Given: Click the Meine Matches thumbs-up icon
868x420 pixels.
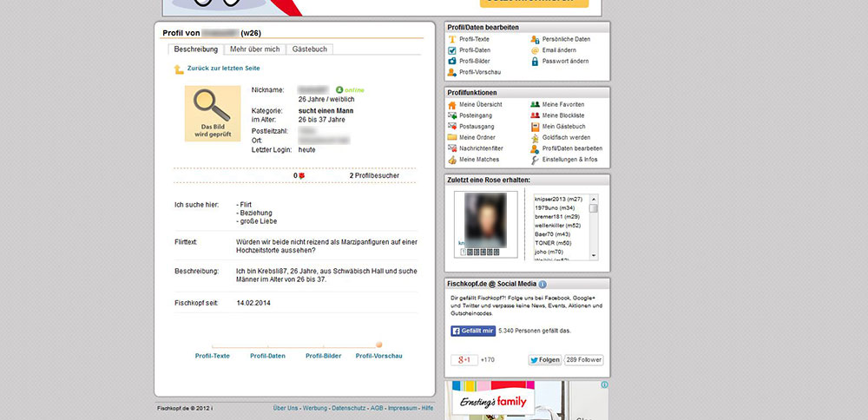Looking at the screenshot, I should [x=451, y=160].
